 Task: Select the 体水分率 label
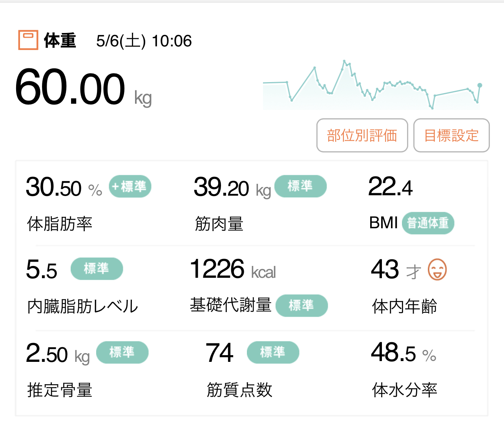coord(404,390)
